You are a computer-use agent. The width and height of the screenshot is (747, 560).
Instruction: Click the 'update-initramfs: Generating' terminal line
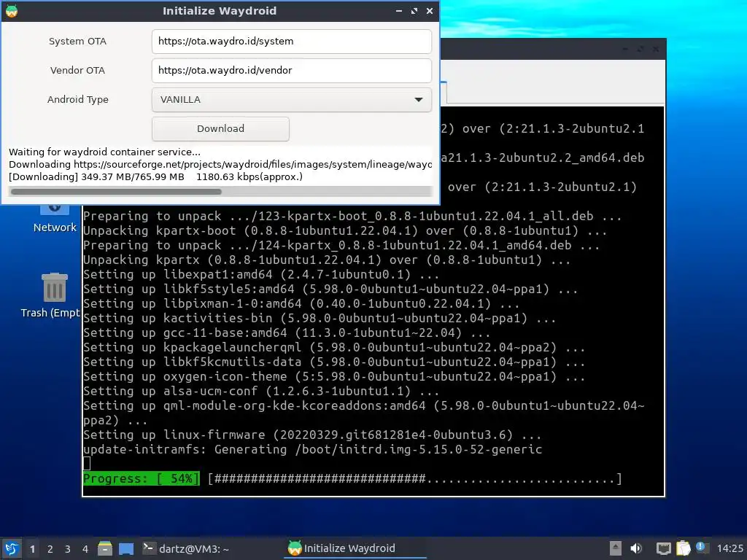point(312,449)
